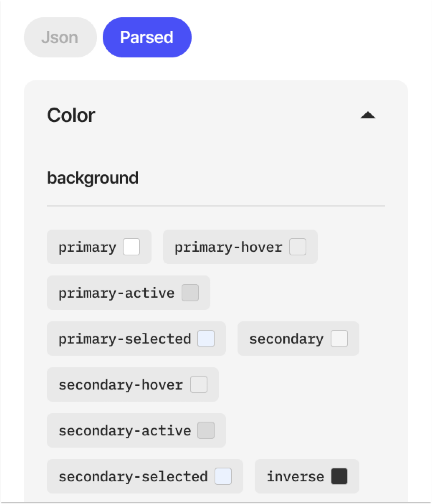432x504 pixels.
Task: Click the secondary-selected light blue swatch
Action: coord(223,476)
